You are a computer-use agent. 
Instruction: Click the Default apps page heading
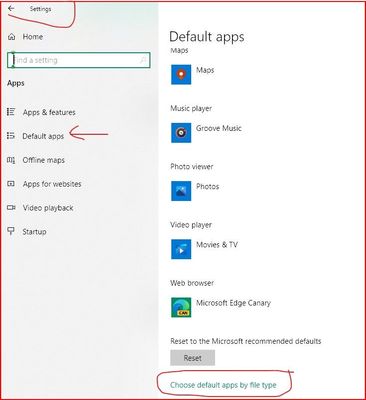click(207, 37)
